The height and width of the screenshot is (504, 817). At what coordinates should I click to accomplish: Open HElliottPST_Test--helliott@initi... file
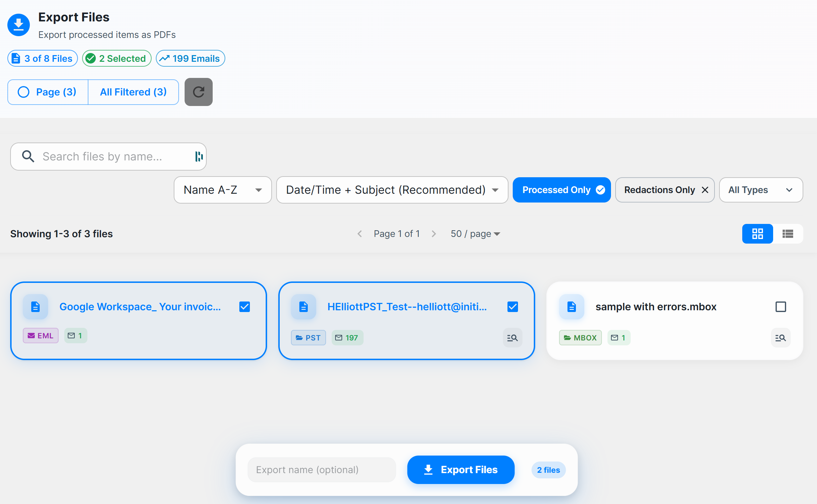[x=407, y=307]
